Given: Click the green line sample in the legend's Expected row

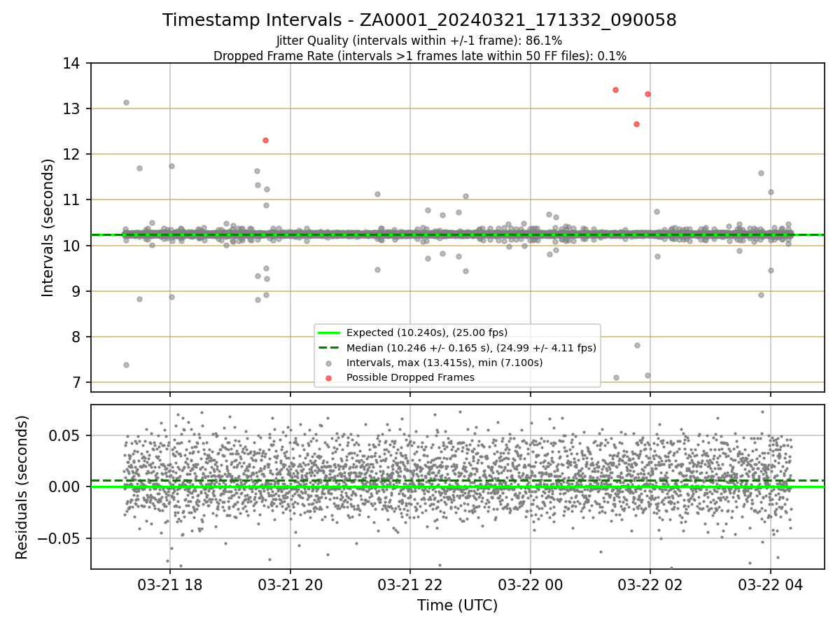Looking at the screenshot, I should (329, 332).
